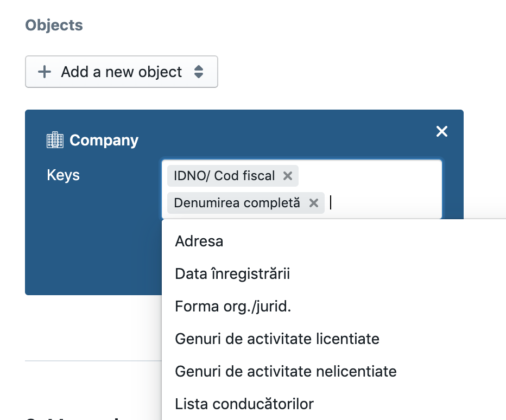Remove the Company object with the white X
This screenshot has width=506, height=420.
[x=442, y=131]
